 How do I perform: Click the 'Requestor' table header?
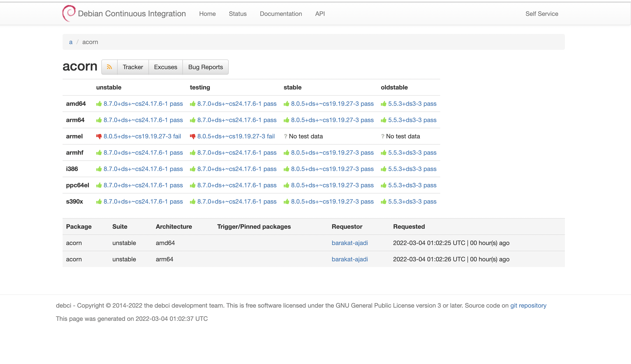(347, 227)
